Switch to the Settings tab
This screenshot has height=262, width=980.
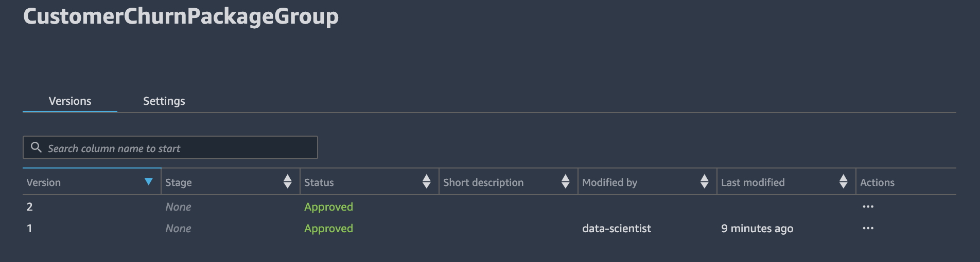click(x=164, y=101)
